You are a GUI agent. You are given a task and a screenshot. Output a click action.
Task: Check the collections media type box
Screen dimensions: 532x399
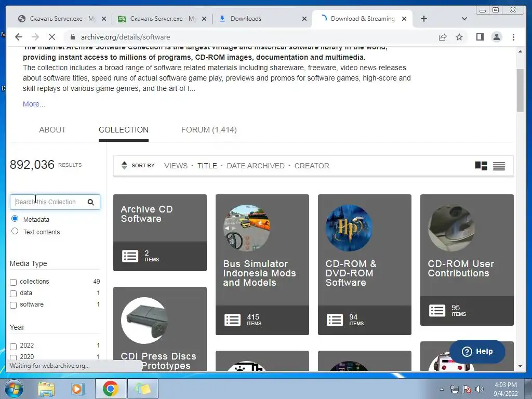tap(13, 282)
